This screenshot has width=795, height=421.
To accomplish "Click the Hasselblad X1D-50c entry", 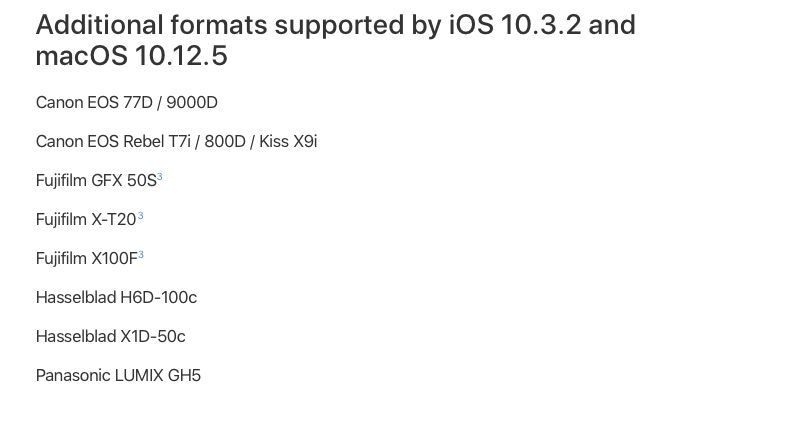I will coord(111,337).
